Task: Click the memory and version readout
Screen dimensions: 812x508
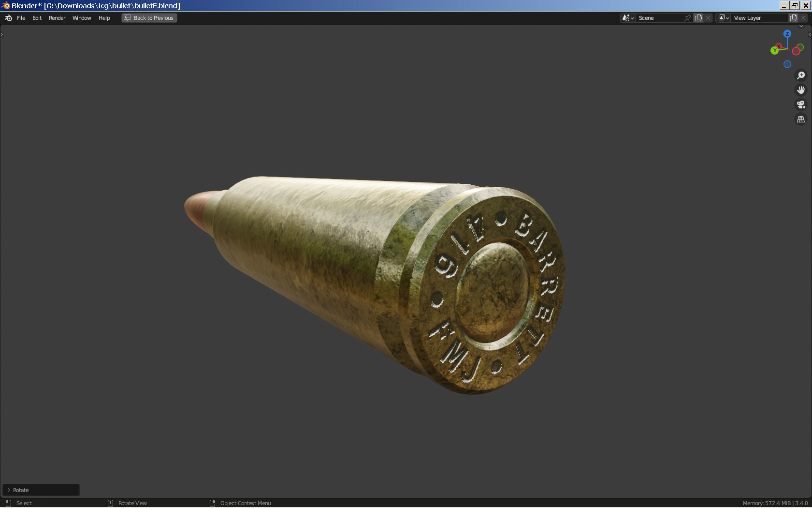Action: point(775,503)
